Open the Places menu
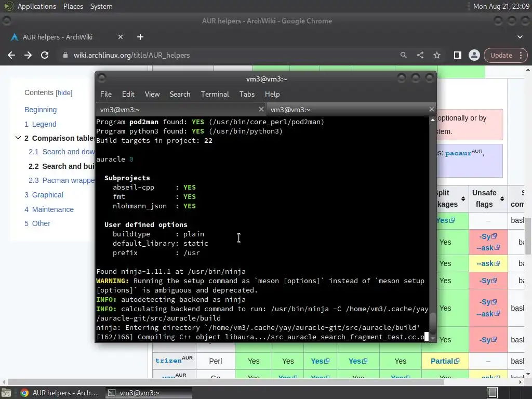The height and width of the screenshot is (399, 532). click(x=73, y=6)
